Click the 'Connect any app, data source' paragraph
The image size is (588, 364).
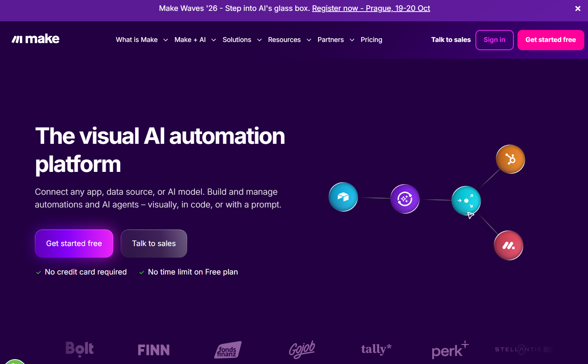pos(158,198)
